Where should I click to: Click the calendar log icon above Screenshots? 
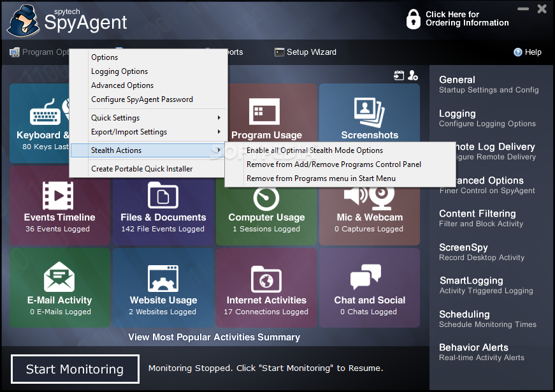click(x=399, y=75)
